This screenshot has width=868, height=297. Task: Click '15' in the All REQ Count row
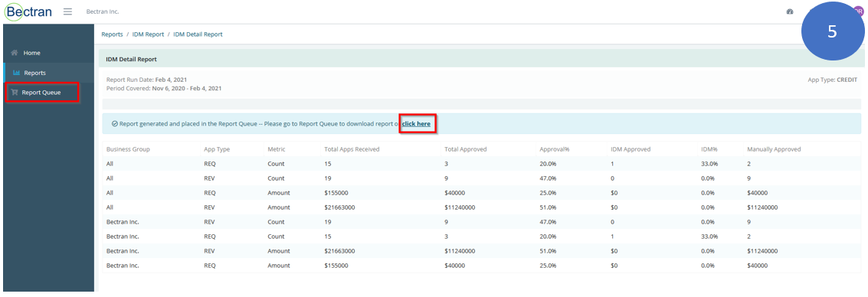(x=328, y=164)
